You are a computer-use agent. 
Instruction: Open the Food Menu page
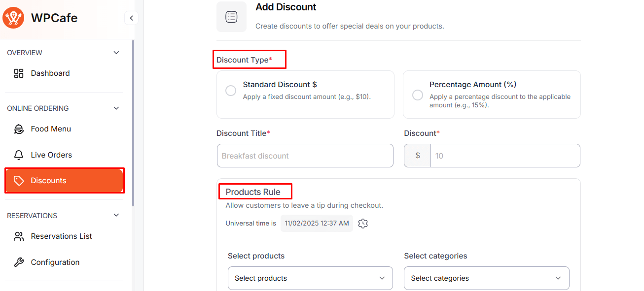51,129
